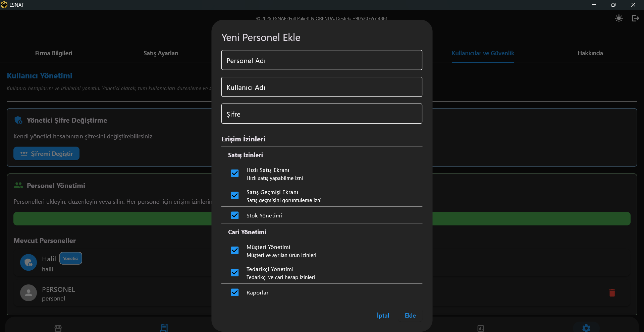
Task: Open the store icon in bottom navigation
Action: 58,328
